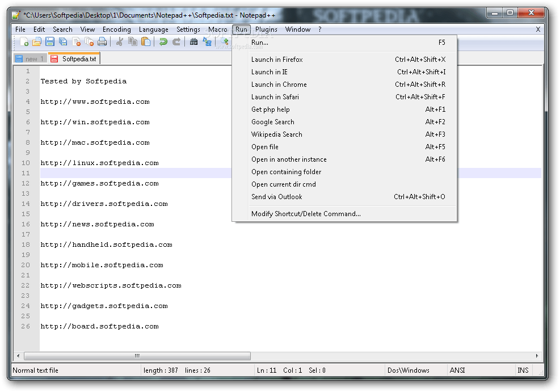Click the horizontal scrollbar right arrow

537,356
